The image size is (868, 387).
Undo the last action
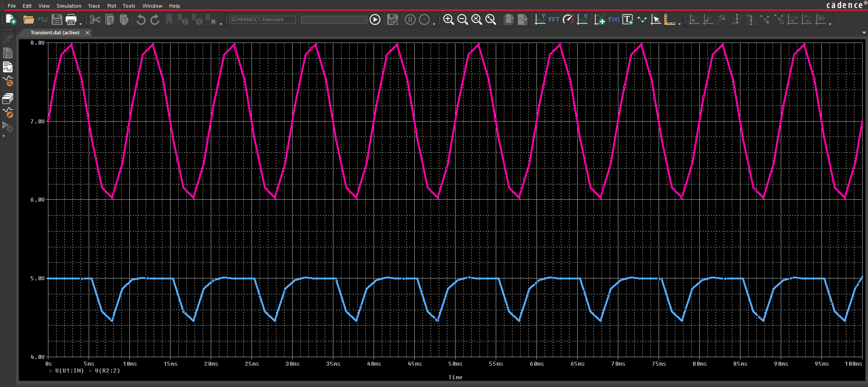tap(141, 19)
